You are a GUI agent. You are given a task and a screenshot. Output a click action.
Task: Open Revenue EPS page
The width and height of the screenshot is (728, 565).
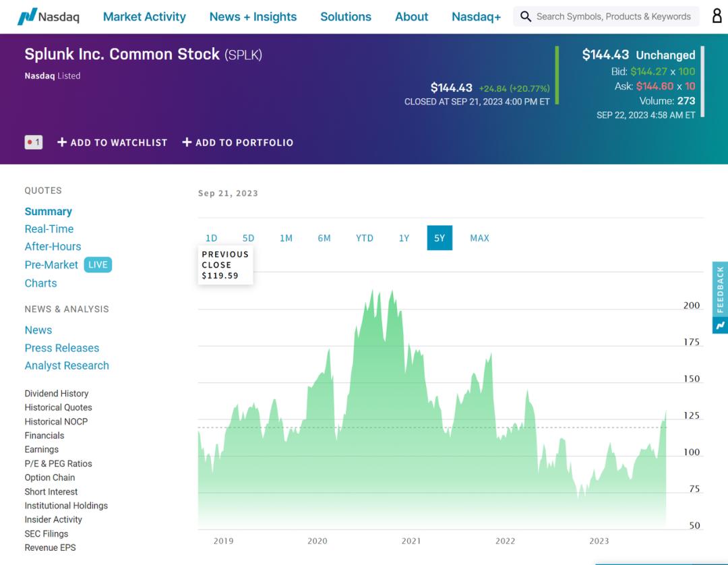(50, 548)
